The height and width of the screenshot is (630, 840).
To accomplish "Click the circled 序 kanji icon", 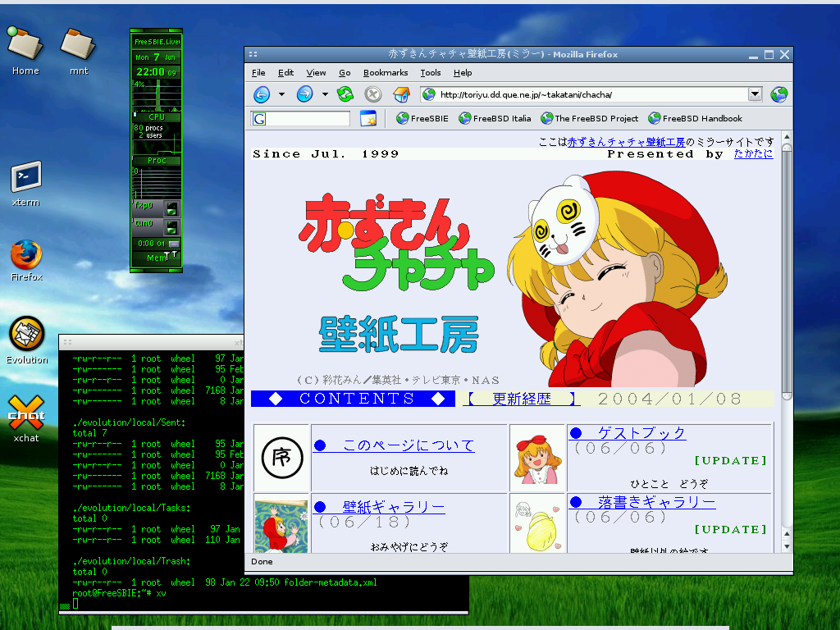I will click(282, 458).
